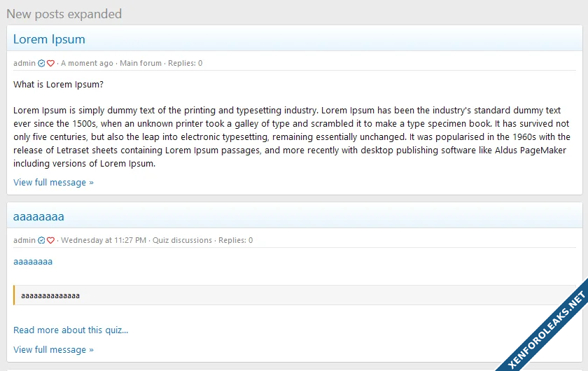Image resolution: width=588 pixels, height=371 pixels.
Task: Open admin profile on aaaaaaaa post
Action: pos(24,240)
